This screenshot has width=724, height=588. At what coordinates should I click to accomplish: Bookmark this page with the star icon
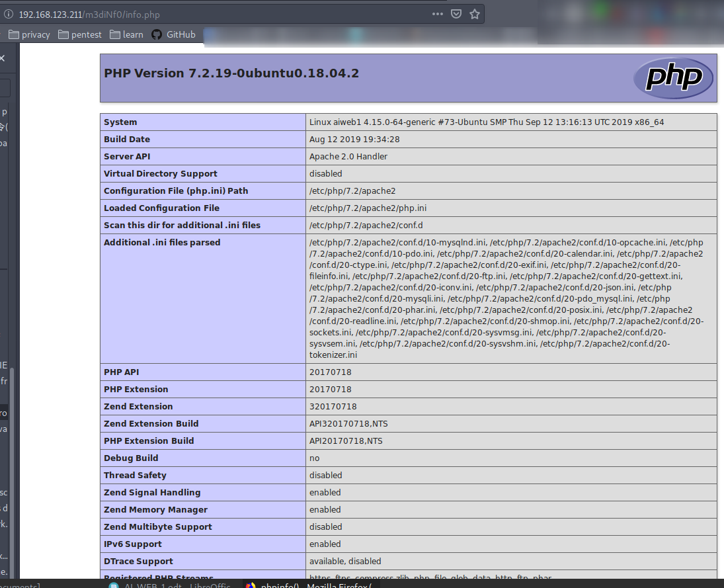pos(474,14)
